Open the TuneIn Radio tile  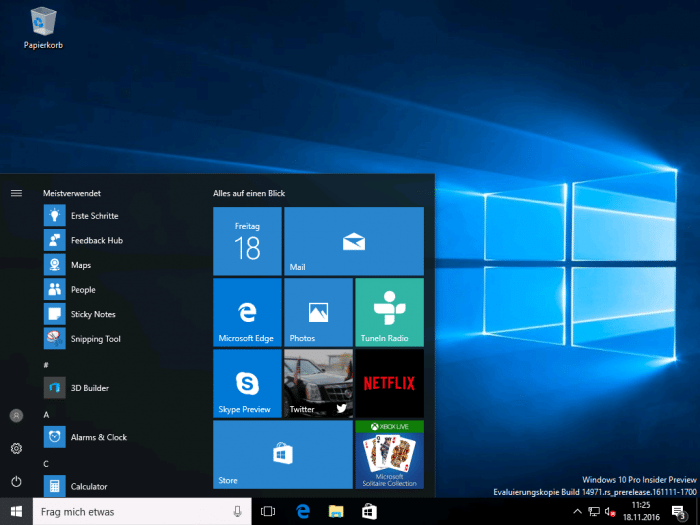[x=389, y=312]
